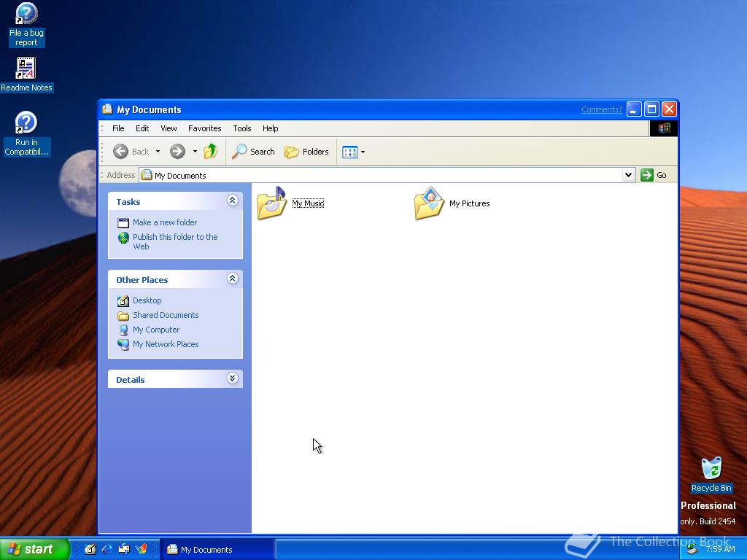The image size is (747, 560).
Task: Open the File menu
Action: (118, 128)
